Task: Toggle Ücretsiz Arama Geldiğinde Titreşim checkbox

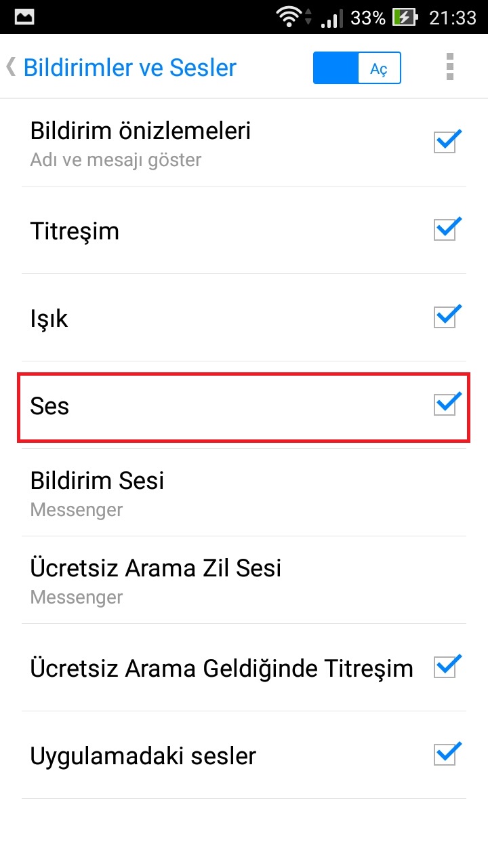Action: pyautogui.click(x=447, y=667)
